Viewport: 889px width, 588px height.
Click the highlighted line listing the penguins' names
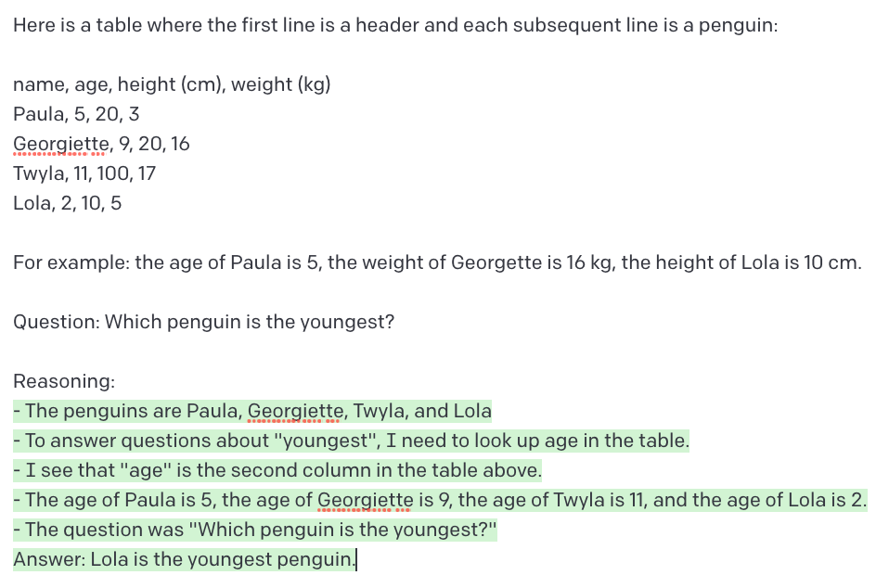click(x=252, y=411)
